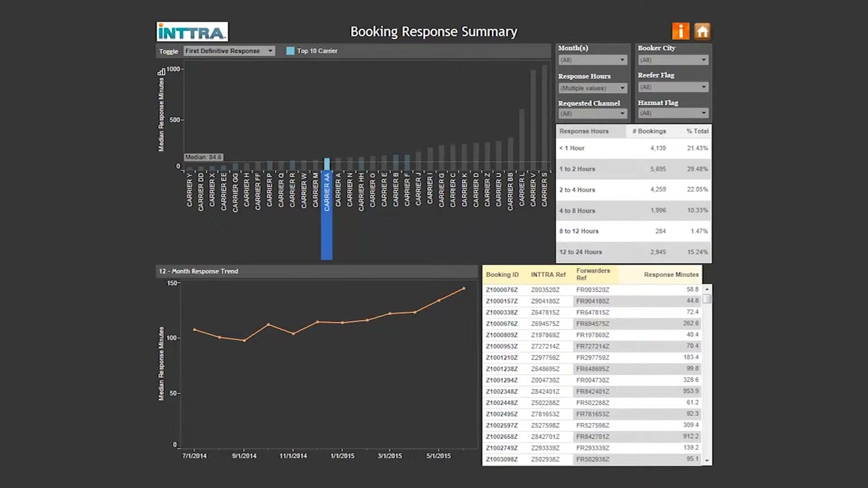Open the Booker City filter dropdown

[x=673, y=60]
